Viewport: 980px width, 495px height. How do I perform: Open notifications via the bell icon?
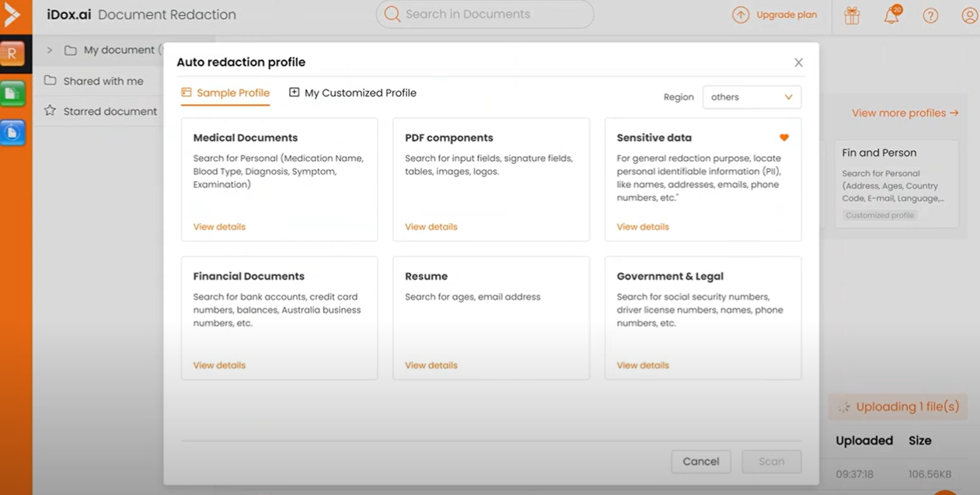click(x=891, y=16)
